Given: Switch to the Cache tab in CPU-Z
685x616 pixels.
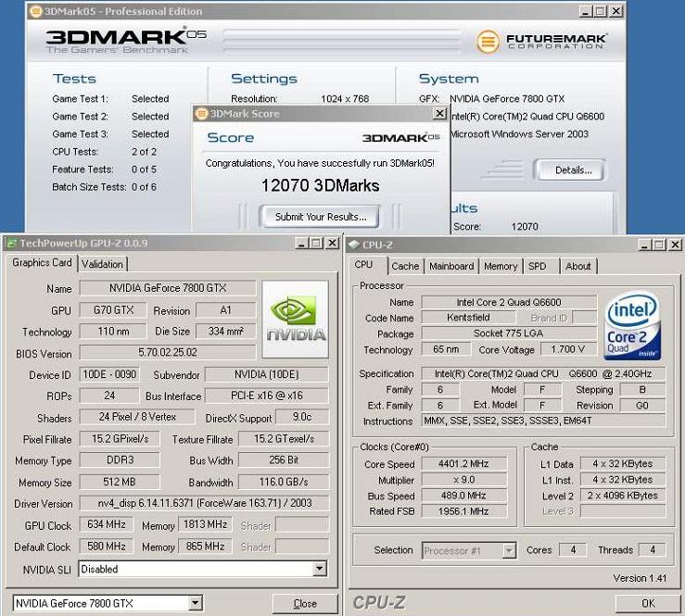Looking at the screenshot, I should pyautogui.click(x=405, y=266).
